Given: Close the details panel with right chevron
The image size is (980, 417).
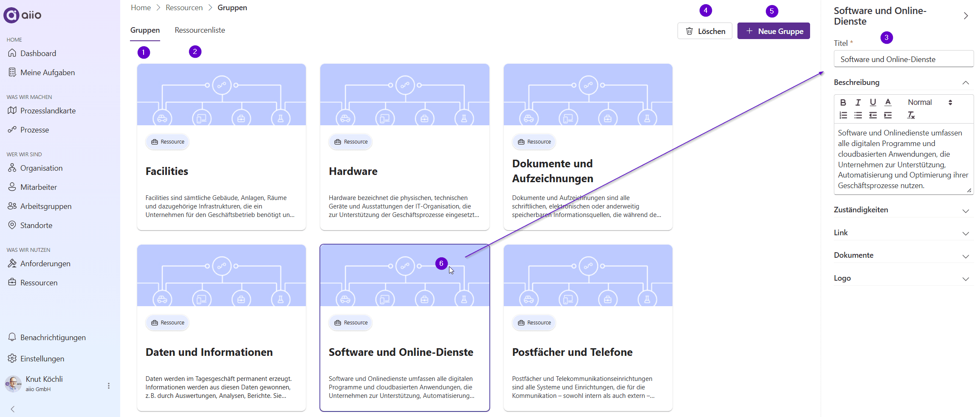Looking at the screenshot, I should tap(966, 16).
